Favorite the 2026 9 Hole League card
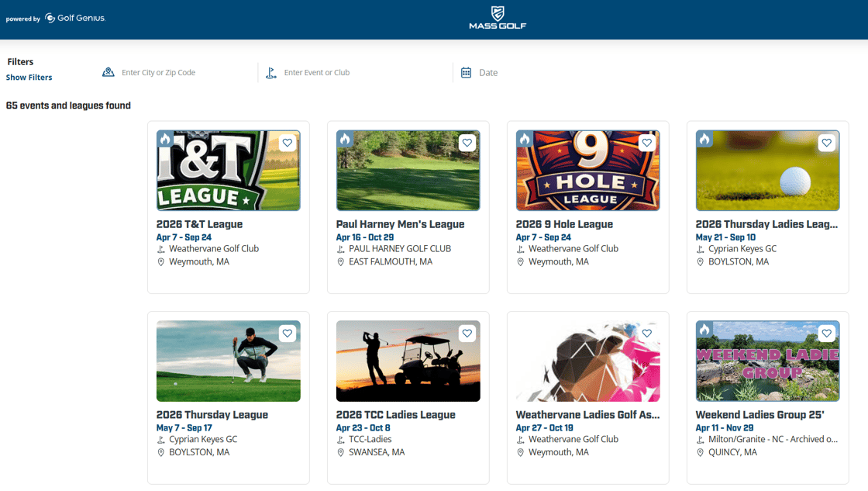The image size is (868, 491). [646, 143]
